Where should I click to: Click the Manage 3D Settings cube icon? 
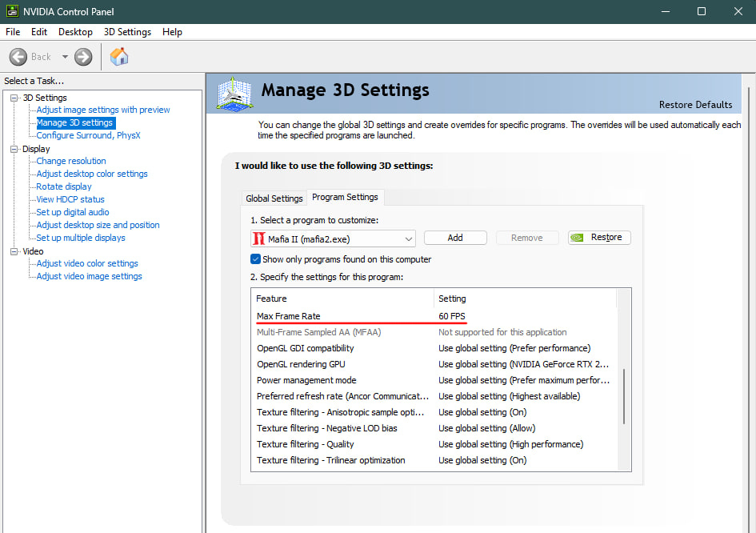click(x=236, y=94)
